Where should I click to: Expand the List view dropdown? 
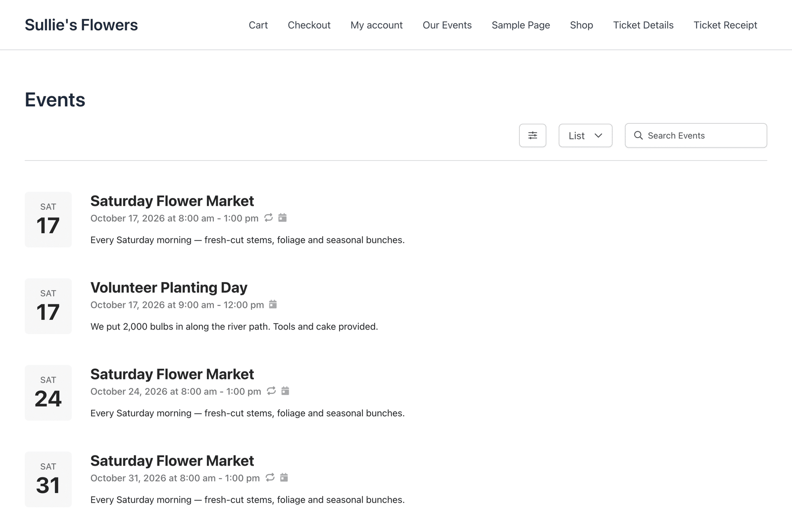pos(586,136)
